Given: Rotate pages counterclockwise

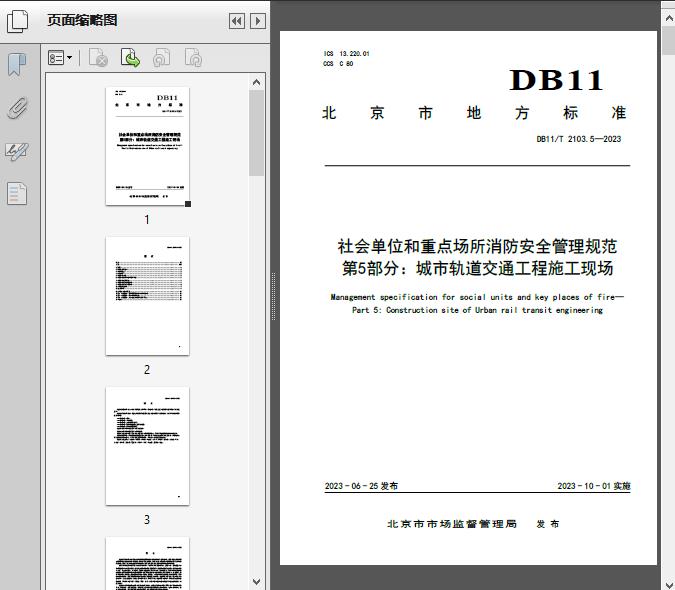Looking at the screenshot, I should click(x=162, y=59).
